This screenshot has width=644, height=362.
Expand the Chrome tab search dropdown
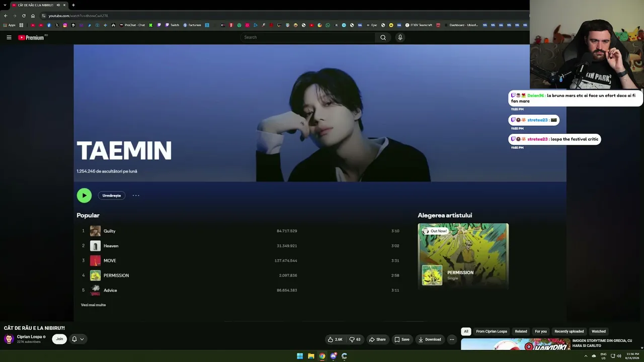5,5
